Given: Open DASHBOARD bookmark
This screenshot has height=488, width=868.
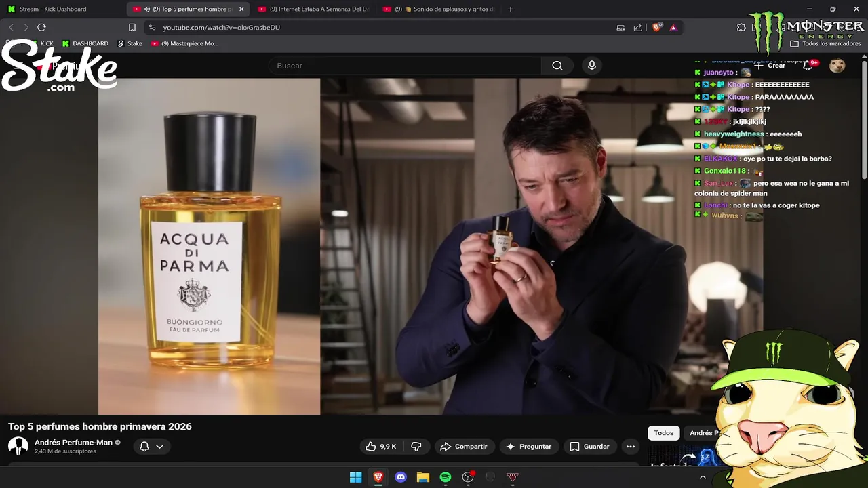Looking at the screenshot, I should pos(85,43).
